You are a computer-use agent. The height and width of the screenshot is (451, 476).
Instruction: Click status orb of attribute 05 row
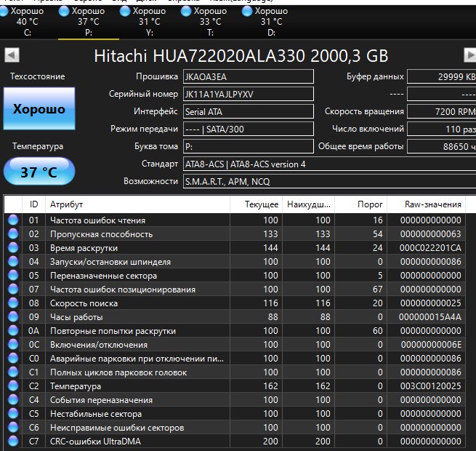click(x=13, y=275)
